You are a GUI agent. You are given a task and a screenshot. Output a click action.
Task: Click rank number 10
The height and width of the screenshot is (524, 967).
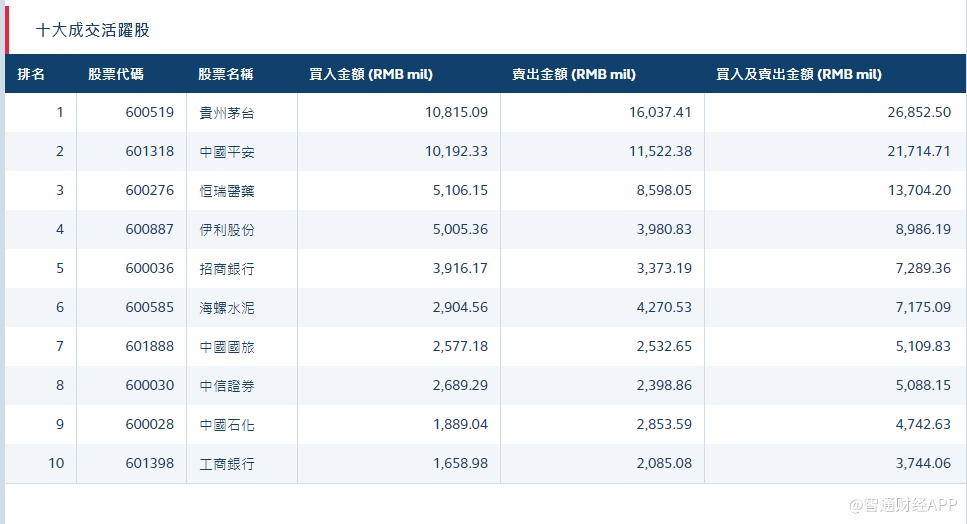56,463
